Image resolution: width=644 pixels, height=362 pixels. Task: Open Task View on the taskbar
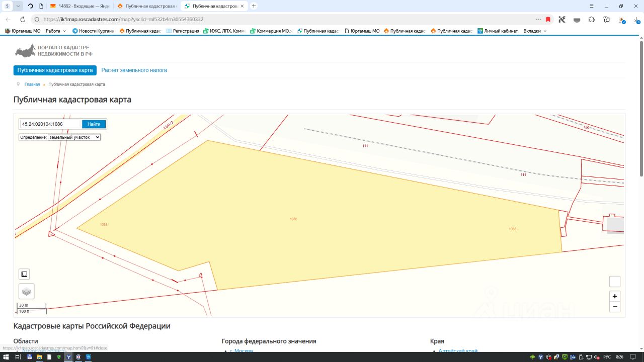tap(18, 357)
